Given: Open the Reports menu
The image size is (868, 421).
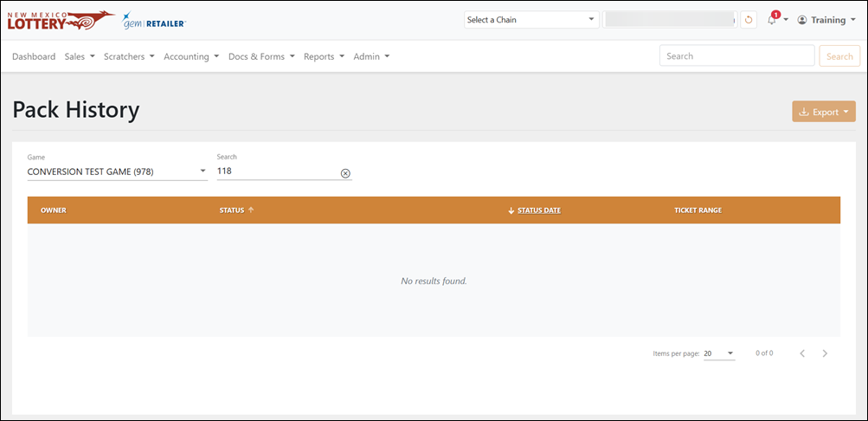Looking at the screenshot, I should [x=325, y=56].
